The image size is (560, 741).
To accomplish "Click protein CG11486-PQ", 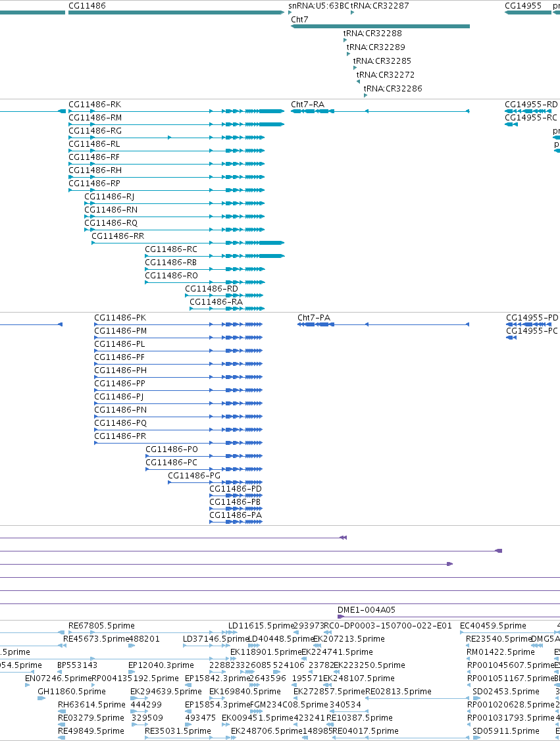I will coord(120,423).
